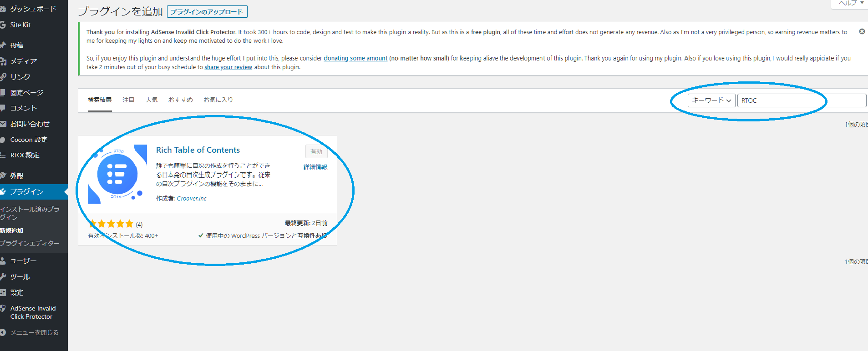
Task: Click the contact envelope icon
Action: [x=3, y=124]
